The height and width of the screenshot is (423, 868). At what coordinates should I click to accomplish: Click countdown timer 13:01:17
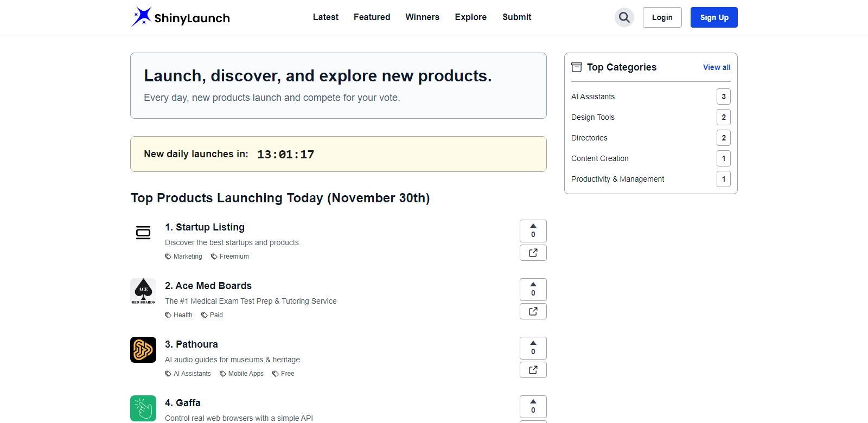click(285, 155)
